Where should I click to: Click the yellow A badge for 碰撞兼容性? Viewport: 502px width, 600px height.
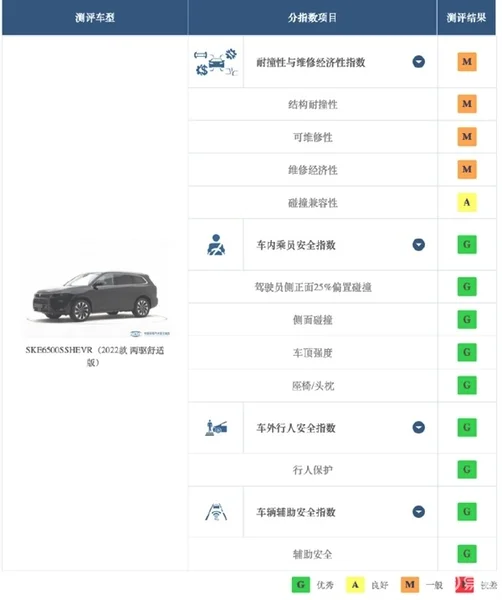(x=467, y=202)
